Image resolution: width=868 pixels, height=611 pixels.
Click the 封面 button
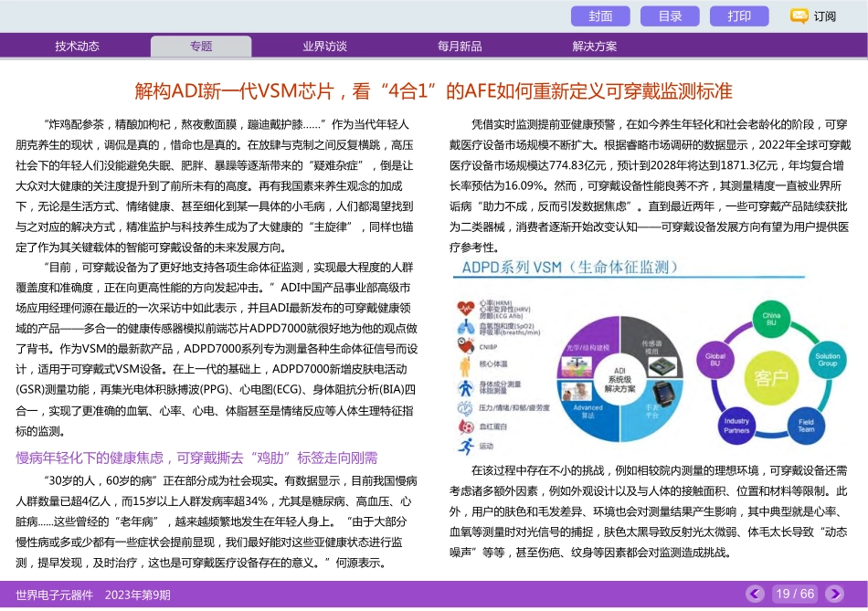coord(602,16)
